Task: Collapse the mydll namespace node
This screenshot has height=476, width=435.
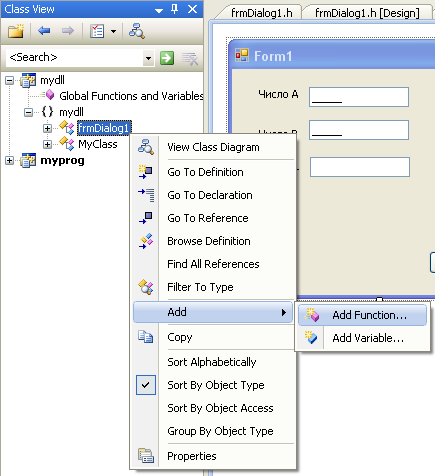Action: 29,112
